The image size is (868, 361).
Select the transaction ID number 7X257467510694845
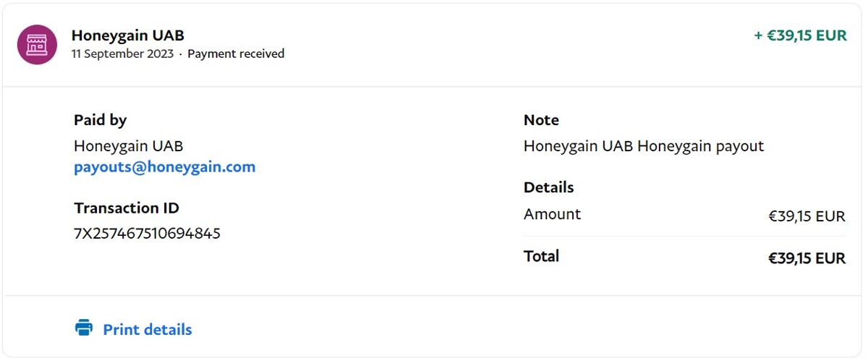147,234
